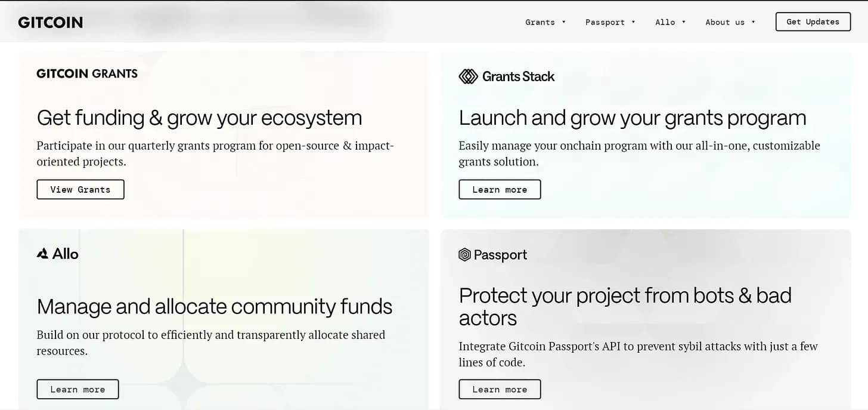
Task: Click the Get Updates button
Action: click(x=812, y=21)
